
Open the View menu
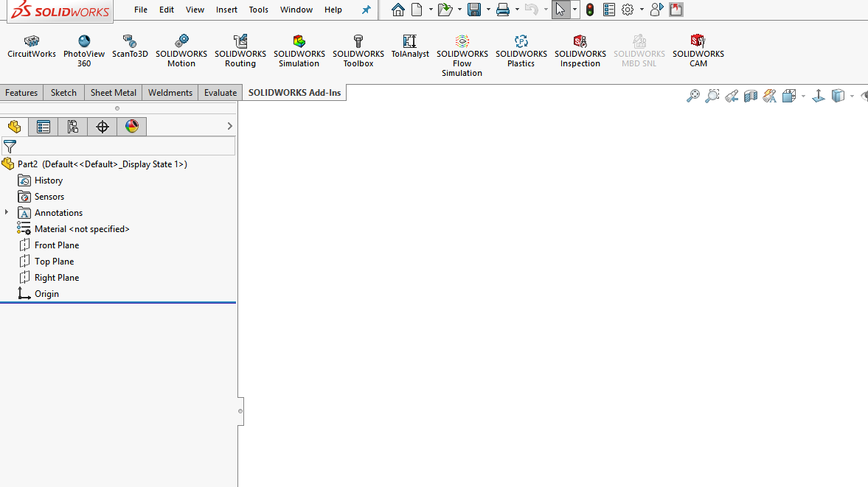click(x=195, y=10)
